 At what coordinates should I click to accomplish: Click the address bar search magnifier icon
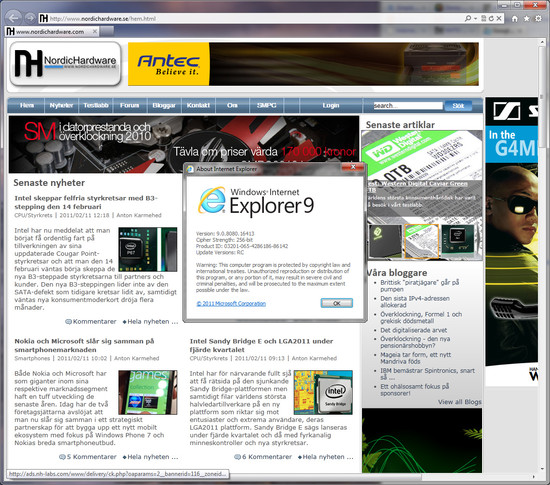[468, 18]
